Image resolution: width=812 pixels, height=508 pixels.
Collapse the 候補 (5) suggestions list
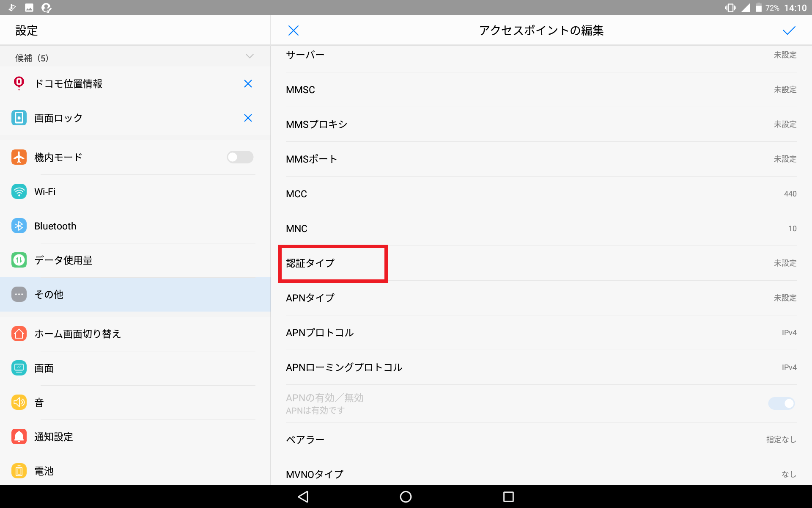click(250, 56)
